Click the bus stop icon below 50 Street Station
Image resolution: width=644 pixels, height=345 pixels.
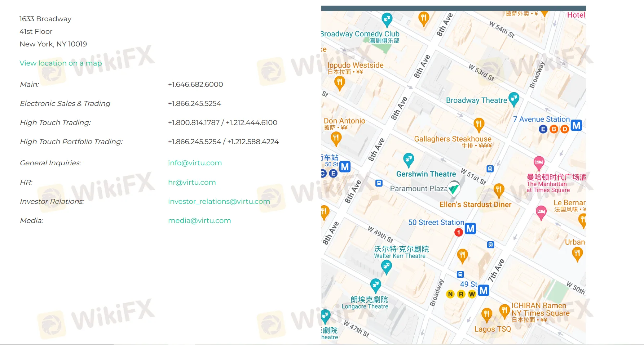[x=491, y=245]
